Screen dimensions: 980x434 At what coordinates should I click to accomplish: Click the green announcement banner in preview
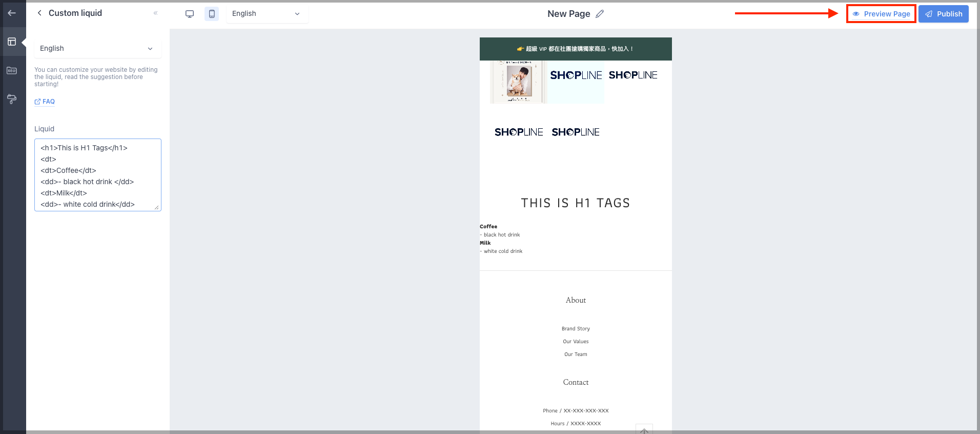pos(576,49)
